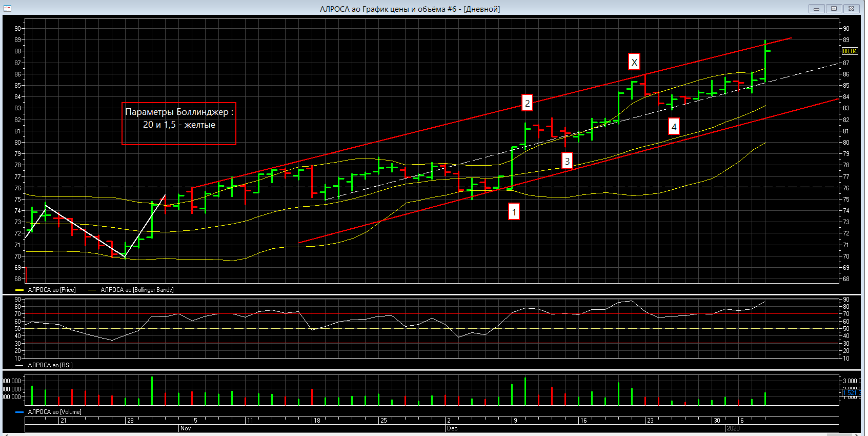Screen dimensions: 868x436
Task: Click the 'АЛРОСА ао [Price]' legend label
Action: pos(52,290)
